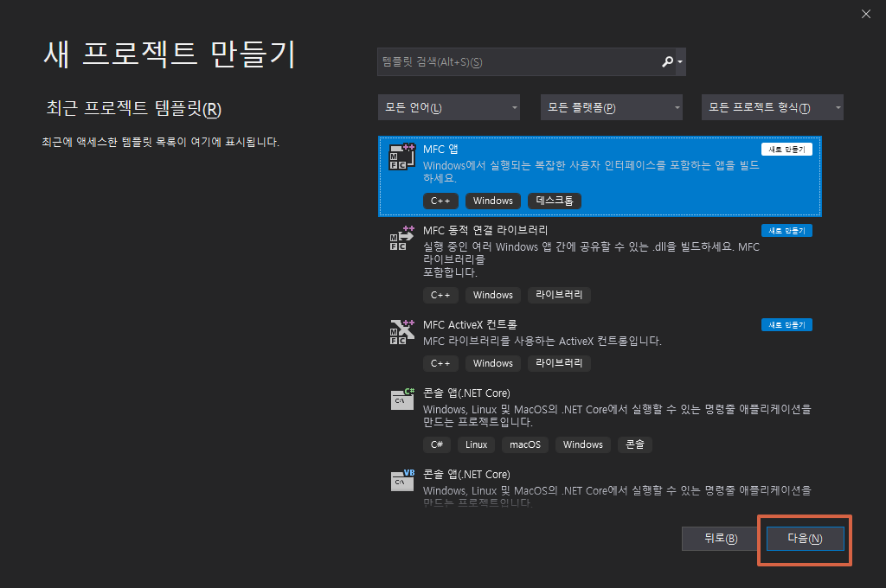Screen dimensions: 886x588
Task: Close the new project dialog
Action: pos(865,14)
